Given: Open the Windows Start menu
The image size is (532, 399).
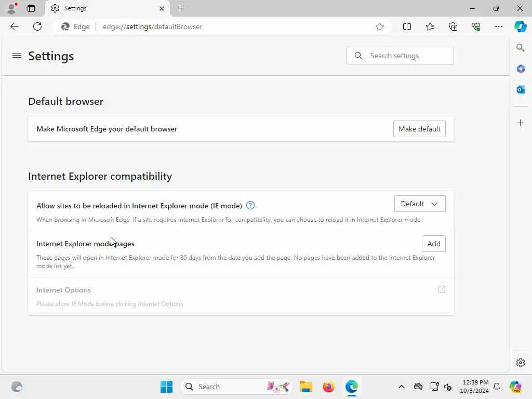Looking at the screenshot, I should click(166, 387).
